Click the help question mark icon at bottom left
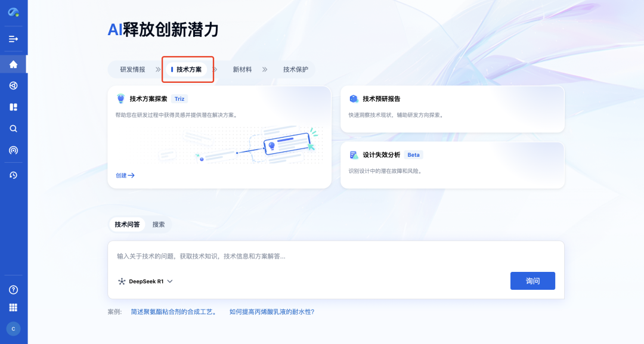644x344 pixels. (x=13, y=290)
